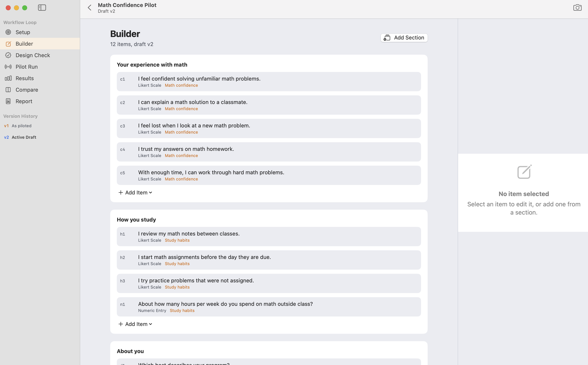This screenshot has width=588, height=365.
Task: Click the Report document icon
Action: 8,101
